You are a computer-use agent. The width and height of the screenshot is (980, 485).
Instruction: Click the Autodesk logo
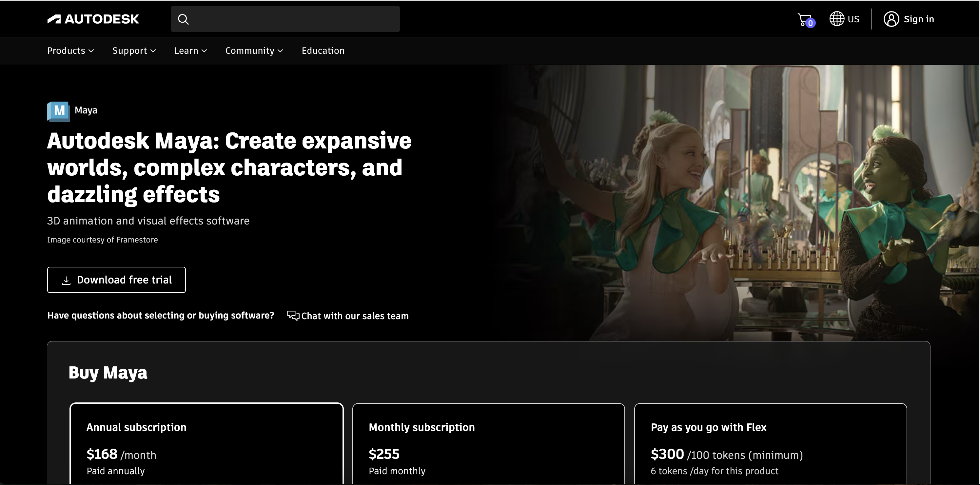tap(93, 19)
